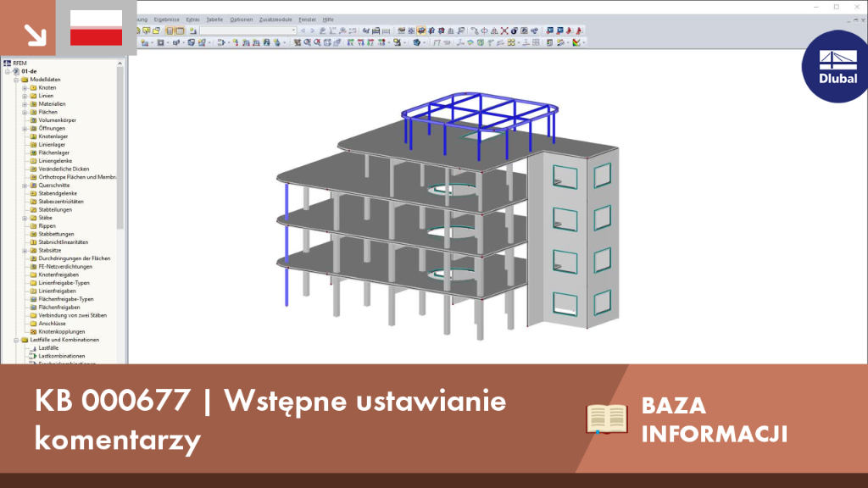The image size is (868, 488).
Task: Click the open book icon
Action: pyautogui.click(x=607, y=419)
